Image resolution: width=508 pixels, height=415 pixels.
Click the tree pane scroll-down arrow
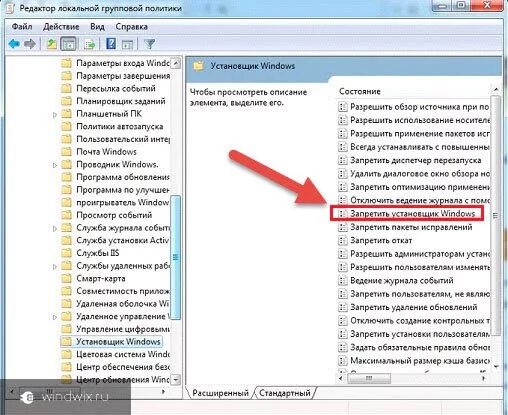click(x=176, y=379)
